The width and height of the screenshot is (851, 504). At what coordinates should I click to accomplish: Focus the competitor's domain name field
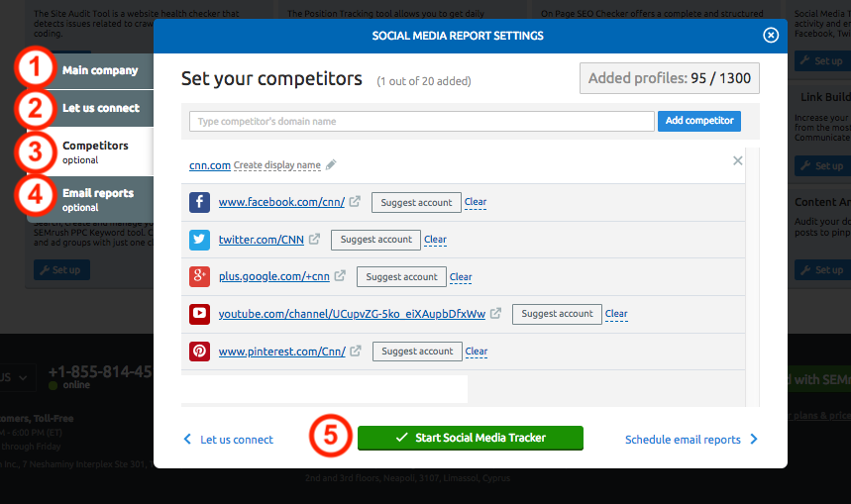click(421, 121)
